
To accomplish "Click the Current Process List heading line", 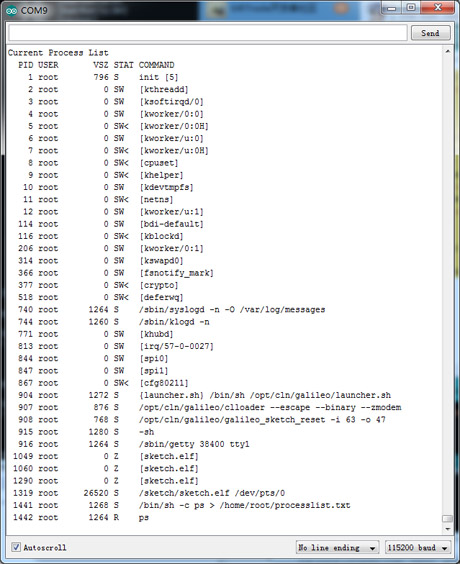I will 58,53.
